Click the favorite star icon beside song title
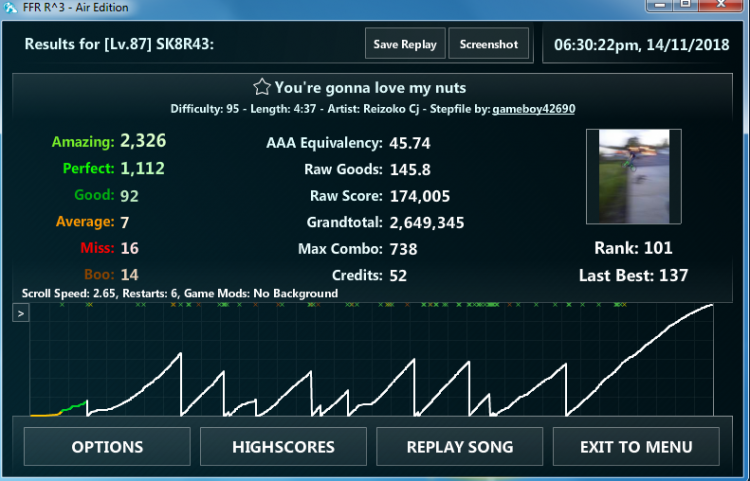 [262, 87]
